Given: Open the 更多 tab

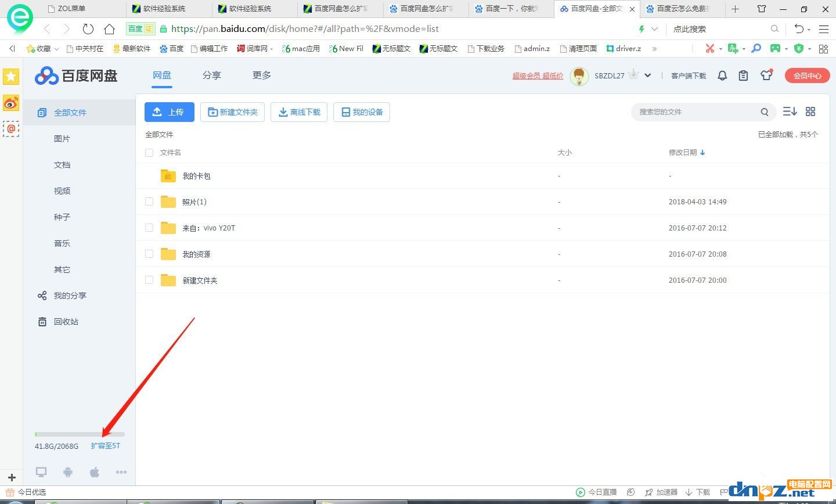Looking at the screenshot, I should click(262, 75).
